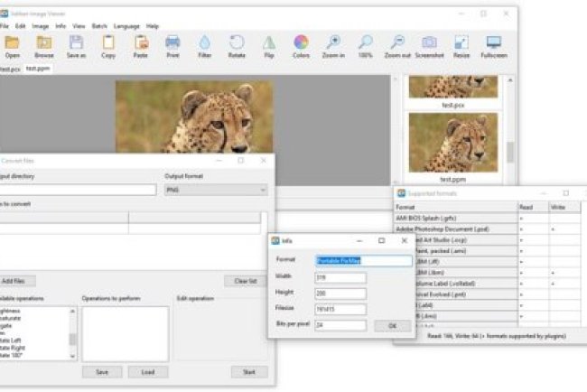Select the Filter droplet icon
This screenshot has height=392, width=587.
pos(204,43)
